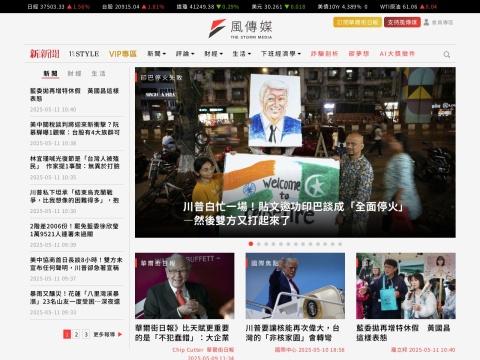
Task: Click the card headline beginning 川普要讓核能再次偉大
Action: click(292, 333)
